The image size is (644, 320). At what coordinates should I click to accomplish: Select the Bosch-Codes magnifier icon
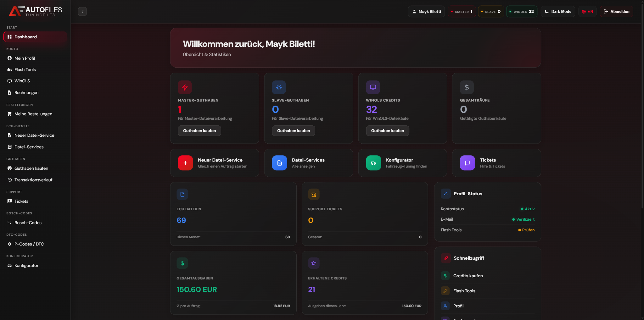(9, 223)
